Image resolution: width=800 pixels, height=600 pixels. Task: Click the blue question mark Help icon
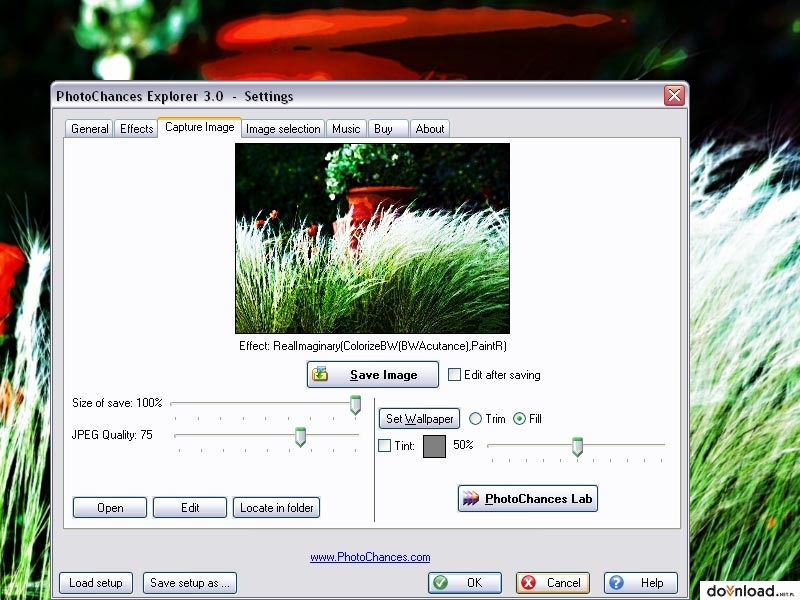click(x=616, y=583)
